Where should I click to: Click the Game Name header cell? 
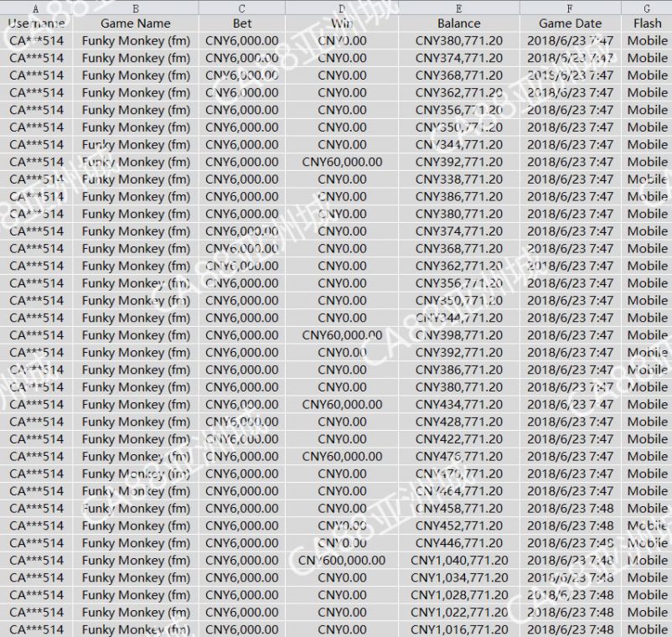point(136,23)
